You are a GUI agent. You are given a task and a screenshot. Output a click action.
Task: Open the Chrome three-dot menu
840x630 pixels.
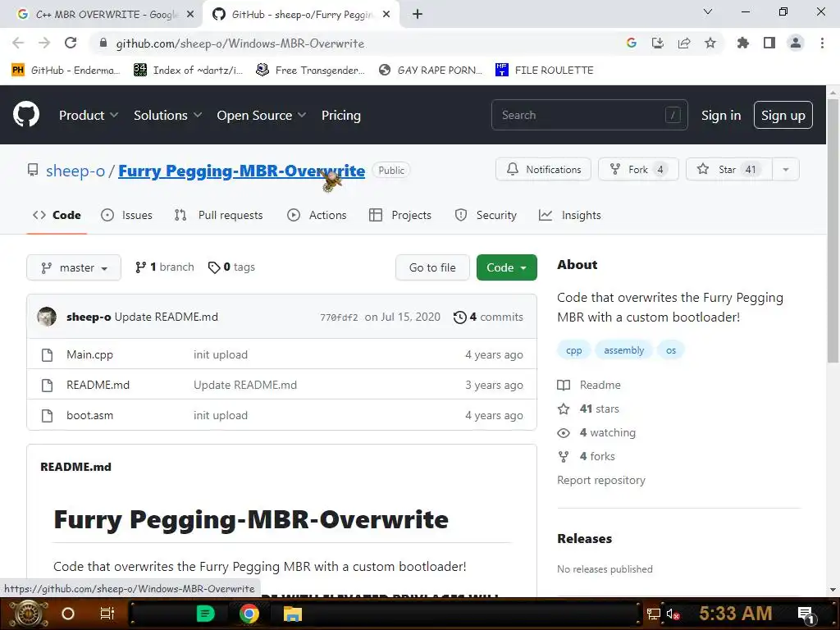[822, 43]
